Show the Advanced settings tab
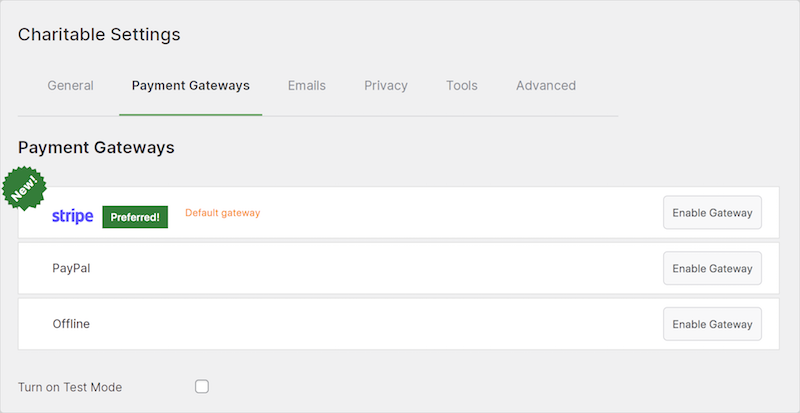The height and width of the screenshot is (413, 800). coord(546,85)
